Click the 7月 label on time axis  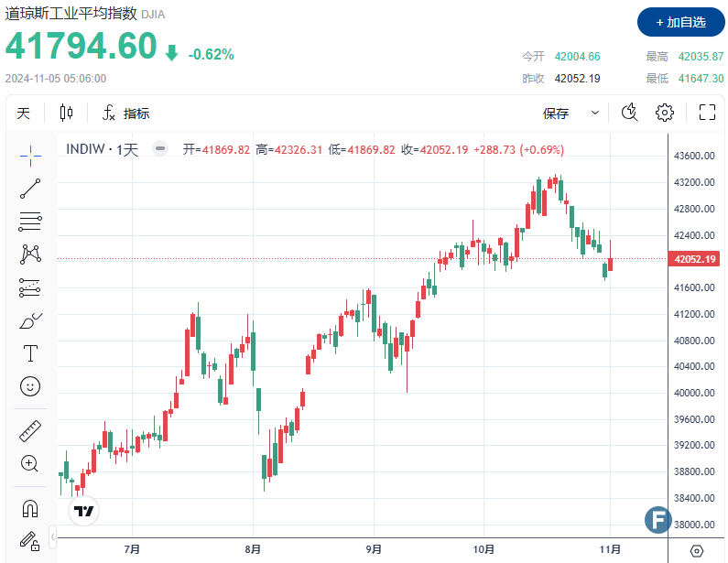coord(132,549)
